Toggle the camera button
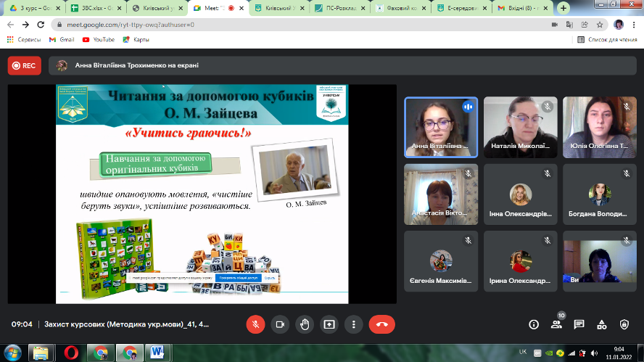 click(x=280, y=324)
